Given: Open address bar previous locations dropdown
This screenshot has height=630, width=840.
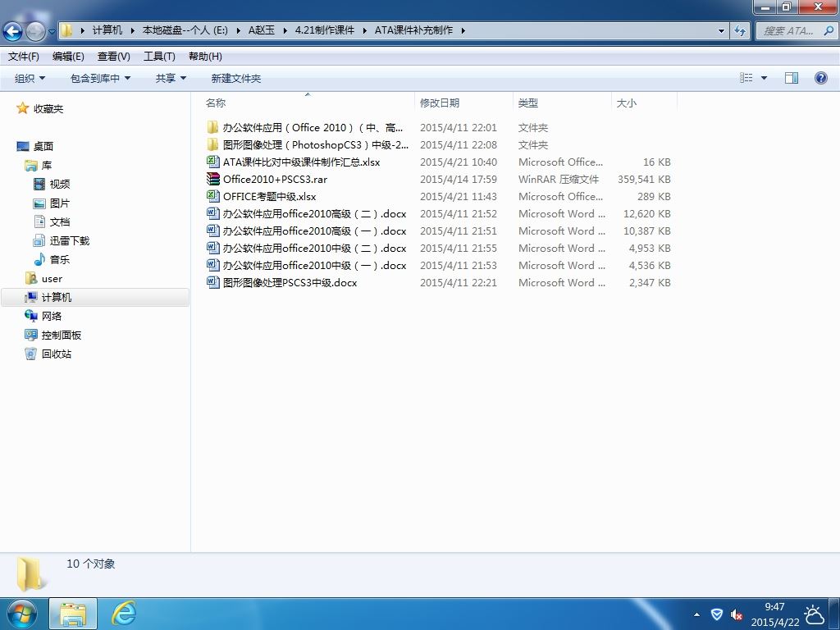Looking at the screenshot, I should tap(722, 30).
